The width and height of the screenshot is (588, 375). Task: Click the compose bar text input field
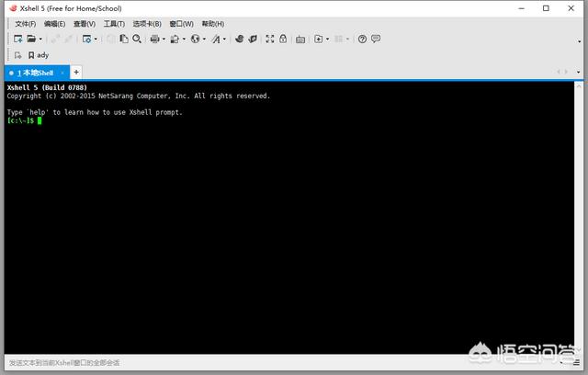click(x=281, y=363)
